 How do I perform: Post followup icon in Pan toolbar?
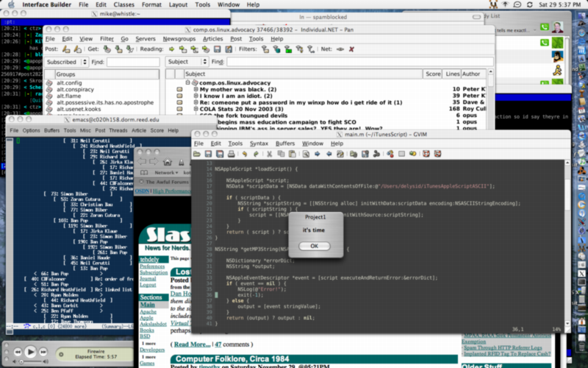[78, 49]
